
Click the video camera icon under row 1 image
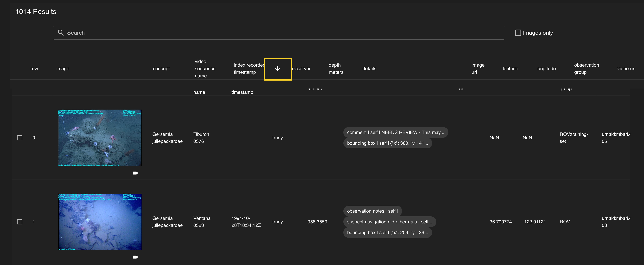(x=135, y=257)
